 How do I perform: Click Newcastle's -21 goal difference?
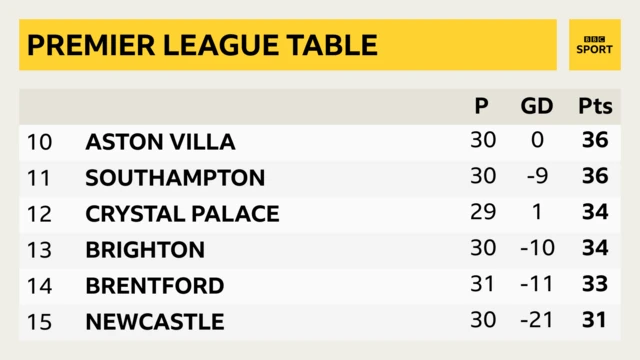point(537,320)
